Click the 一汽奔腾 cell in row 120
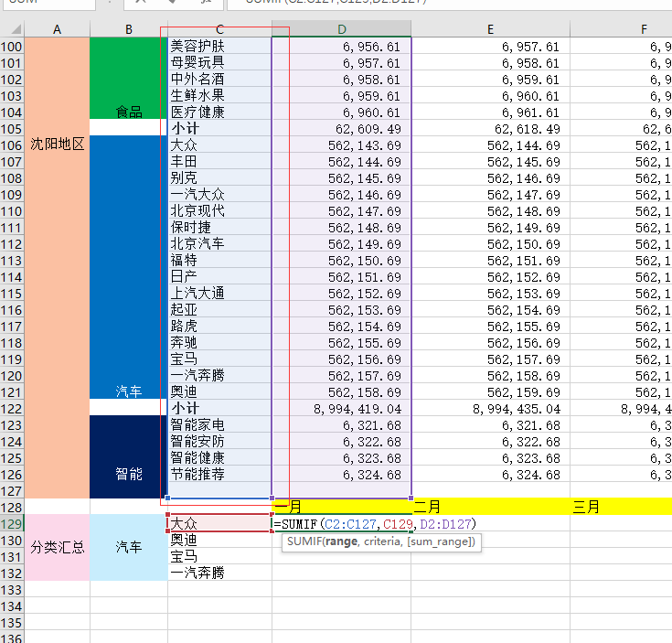672x643 pixels. point(219,376)
